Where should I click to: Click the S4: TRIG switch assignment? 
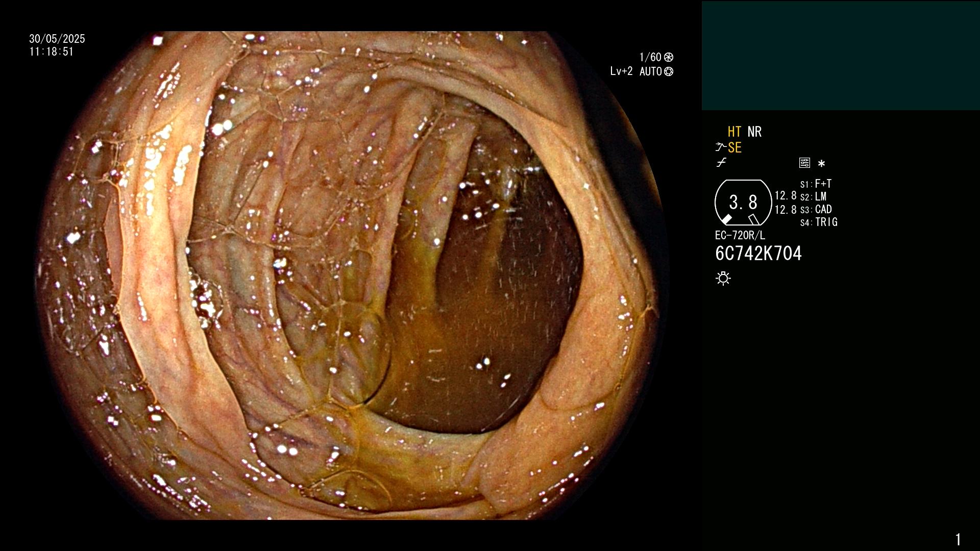(x=819, y=222)
